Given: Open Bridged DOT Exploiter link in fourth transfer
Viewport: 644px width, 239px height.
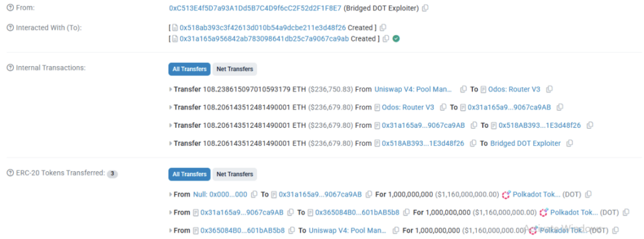Looking at the screenshot, I should pos(525,143).
